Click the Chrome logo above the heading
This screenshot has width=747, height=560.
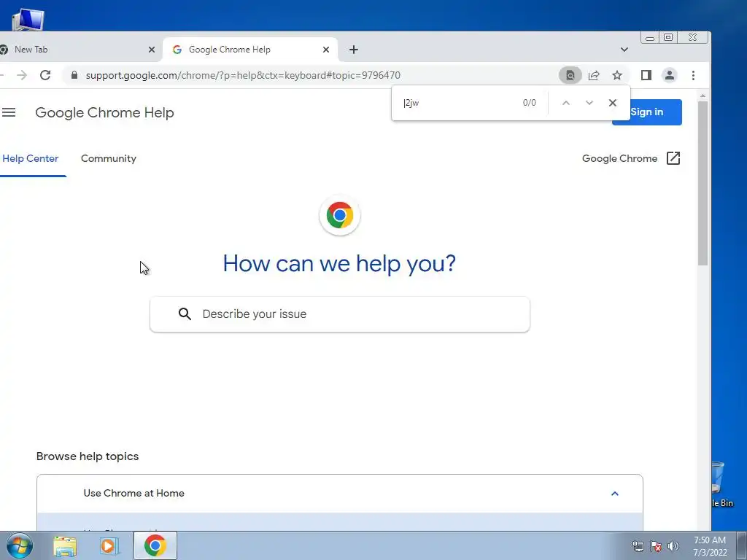point(340,215)
